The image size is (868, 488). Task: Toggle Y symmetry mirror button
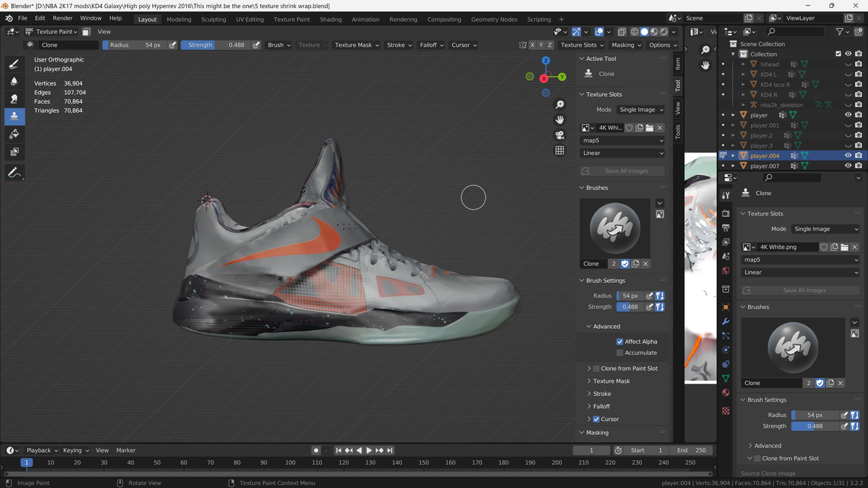[x=541, y=45]
